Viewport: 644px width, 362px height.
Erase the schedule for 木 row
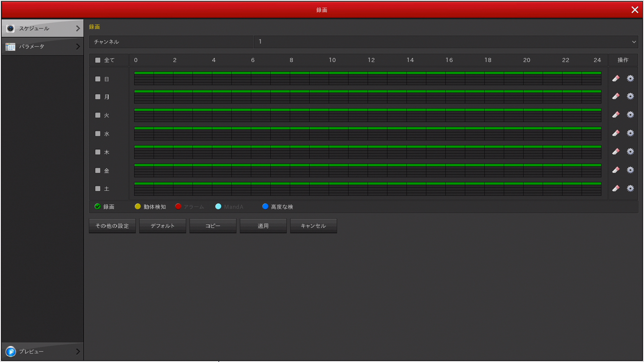(616, 152)
